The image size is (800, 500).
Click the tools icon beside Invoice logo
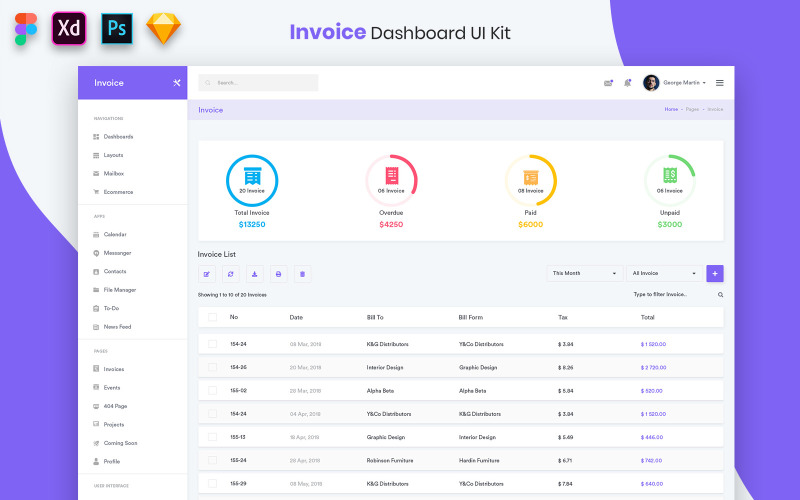(x=176, y=83)
